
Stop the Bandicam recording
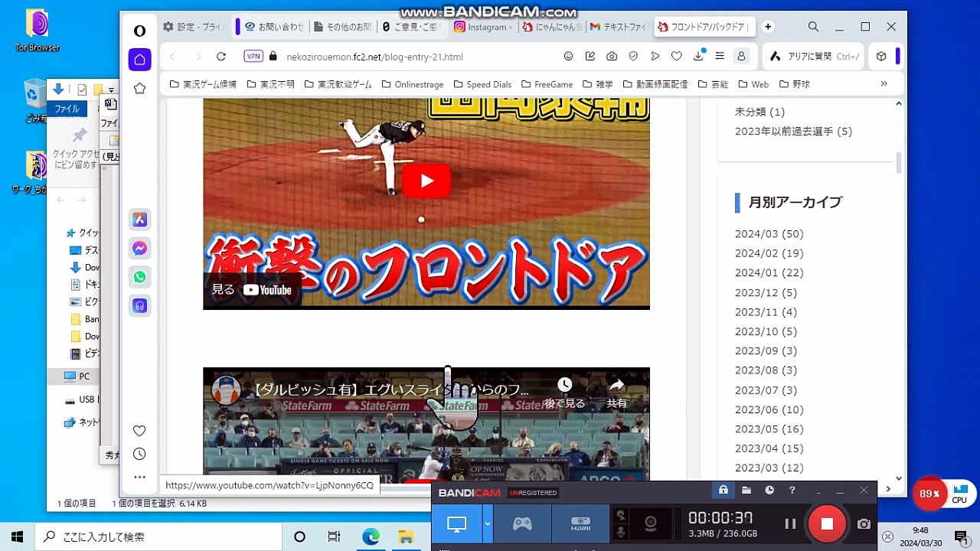click(827, 523)
